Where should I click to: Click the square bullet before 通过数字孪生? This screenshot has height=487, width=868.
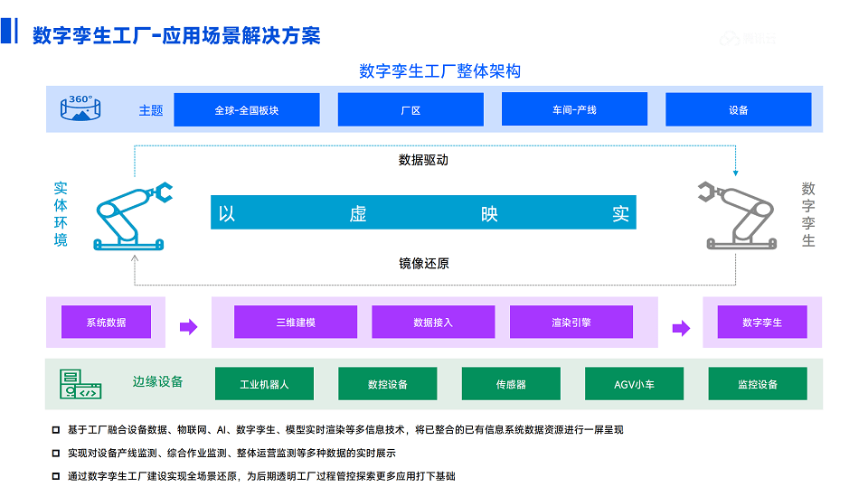pos(56,476)
